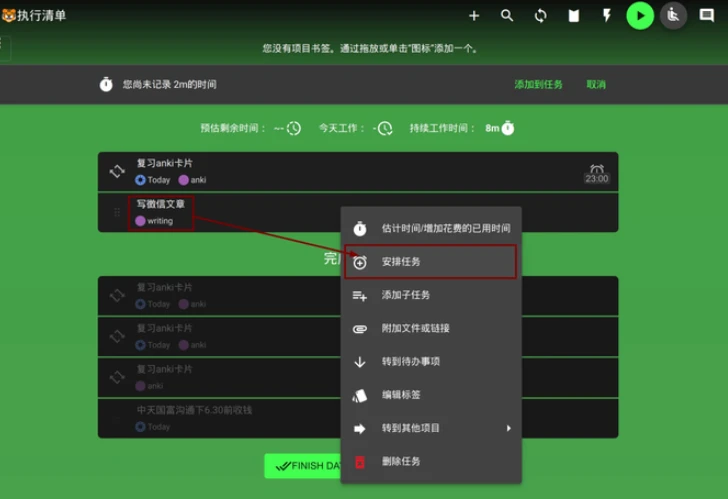
Task: Click the 23:00 alarm reminder icon
Action: point(596,172)
